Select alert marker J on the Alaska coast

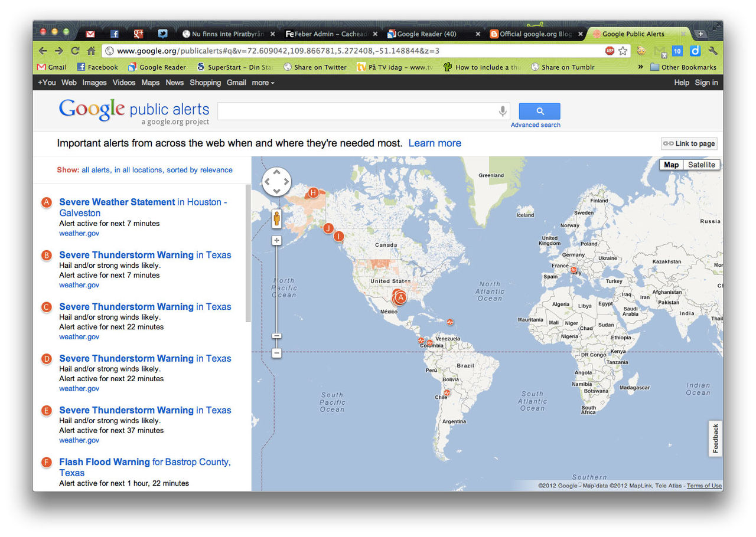(328, 228)
